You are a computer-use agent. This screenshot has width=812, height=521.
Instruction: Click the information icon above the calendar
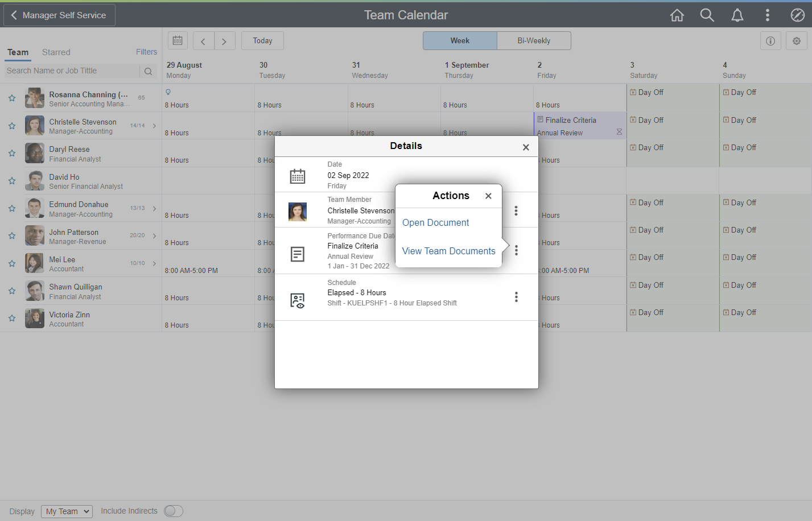[x=770, y=40]
